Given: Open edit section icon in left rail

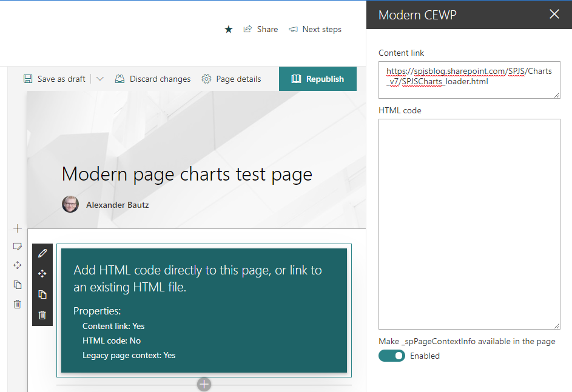Looking at the screenshot, I should pos(18,247).
